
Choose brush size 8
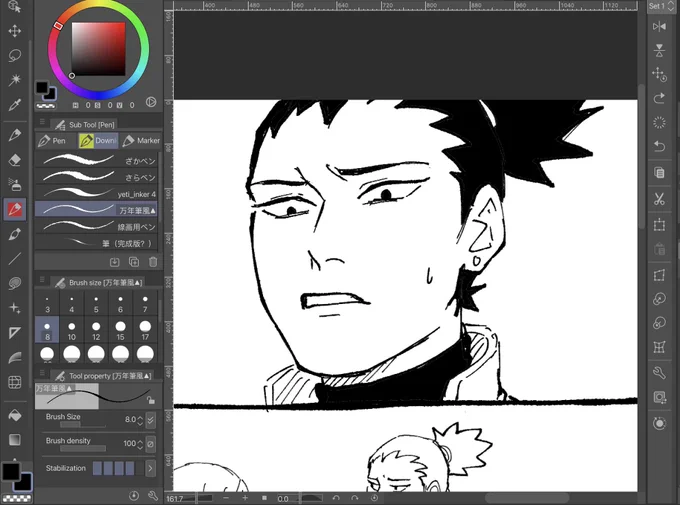pyautogui.click(x=47, y=330)
